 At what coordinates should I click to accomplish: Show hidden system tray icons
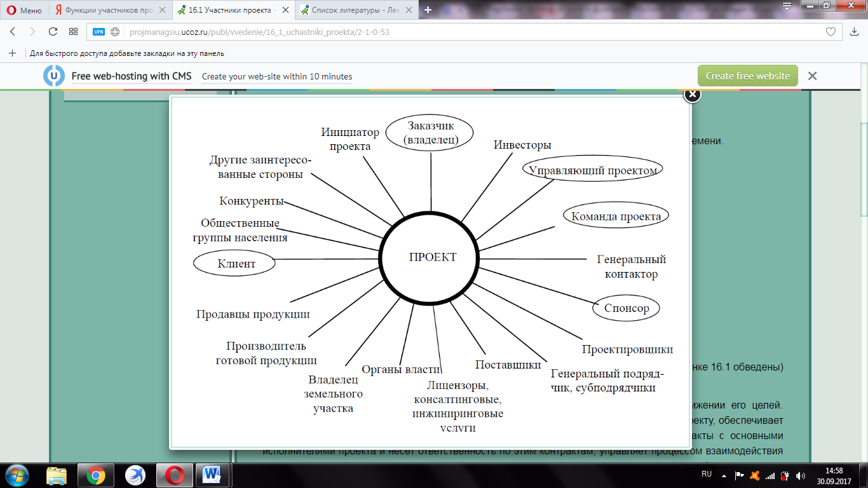724,475
